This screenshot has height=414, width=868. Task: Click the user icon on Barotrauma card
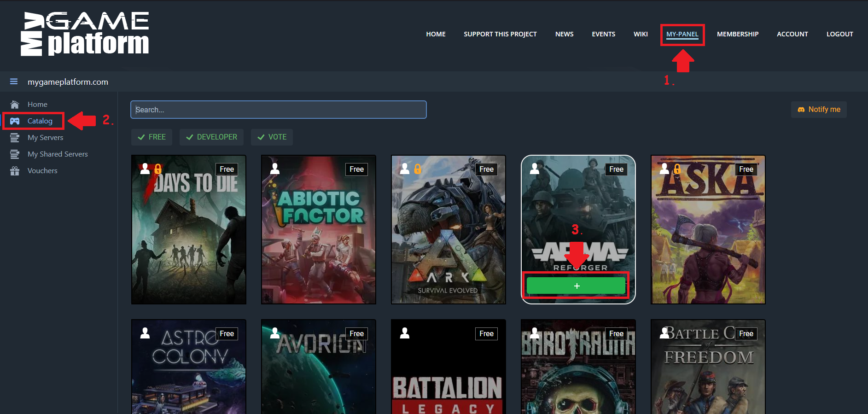[535, 333]
